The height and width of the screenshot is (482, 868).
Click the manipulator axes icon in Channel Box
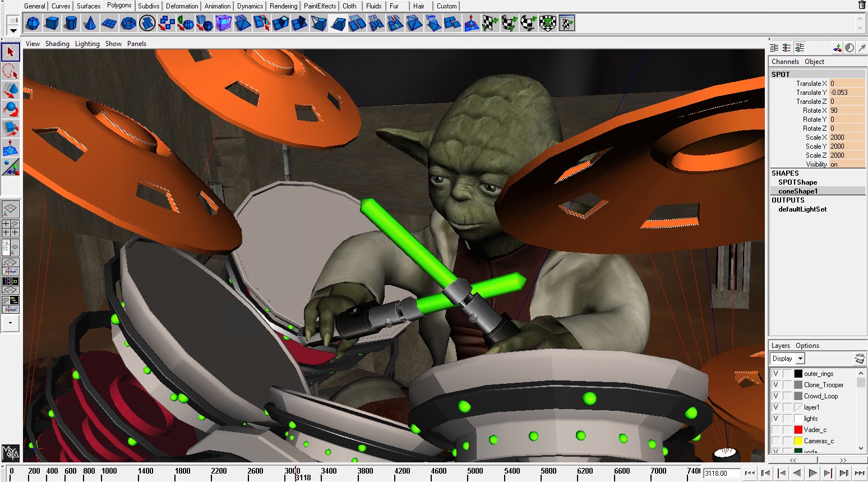point(837,48)
